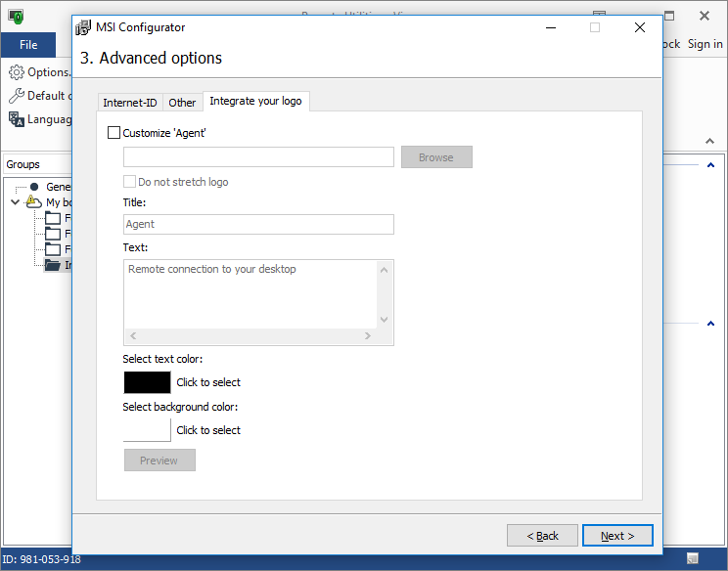Click the text box scroll down arrow

coord(384,320)
